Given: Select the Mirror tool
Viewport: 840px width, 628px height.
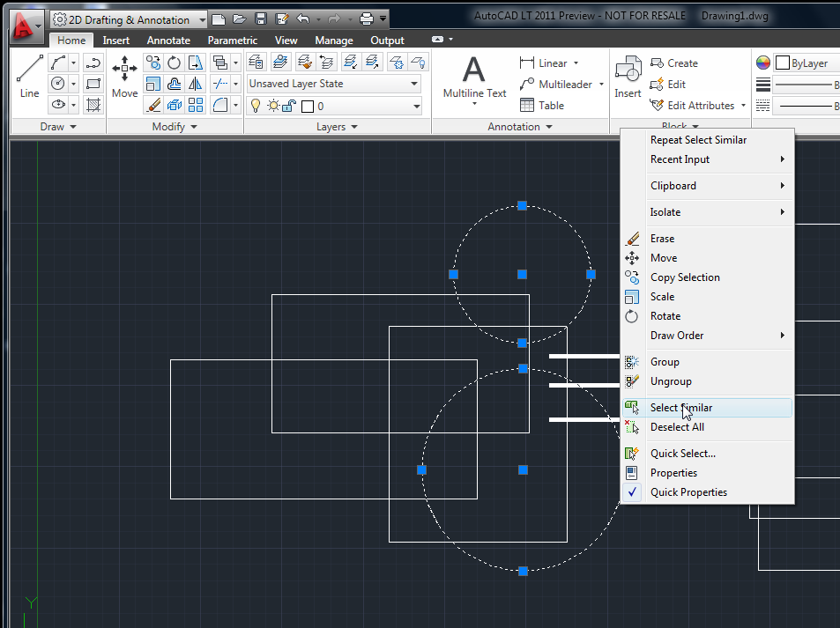Looking at the screenshot, I should 193,85.
